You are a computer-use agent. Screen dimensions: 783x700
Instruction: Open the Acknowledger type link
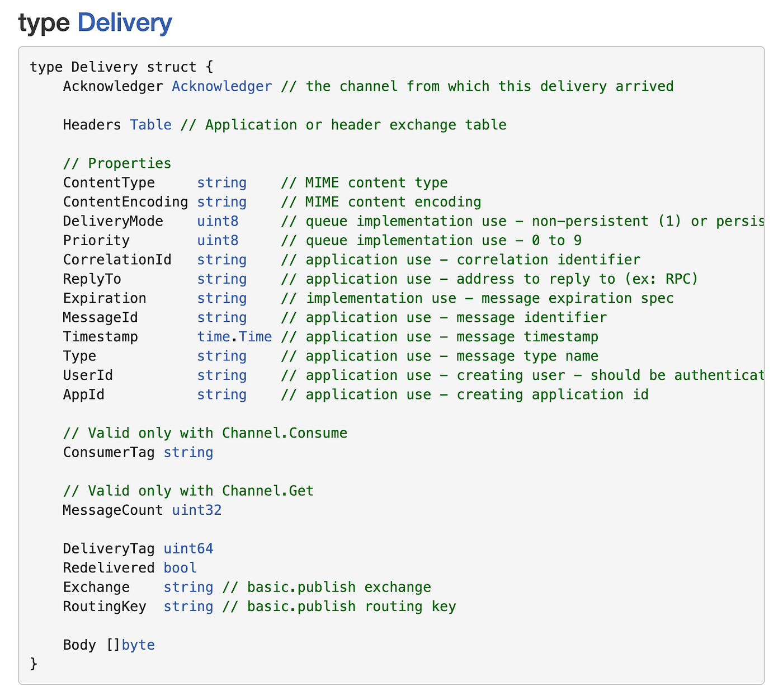click(221, 87)
